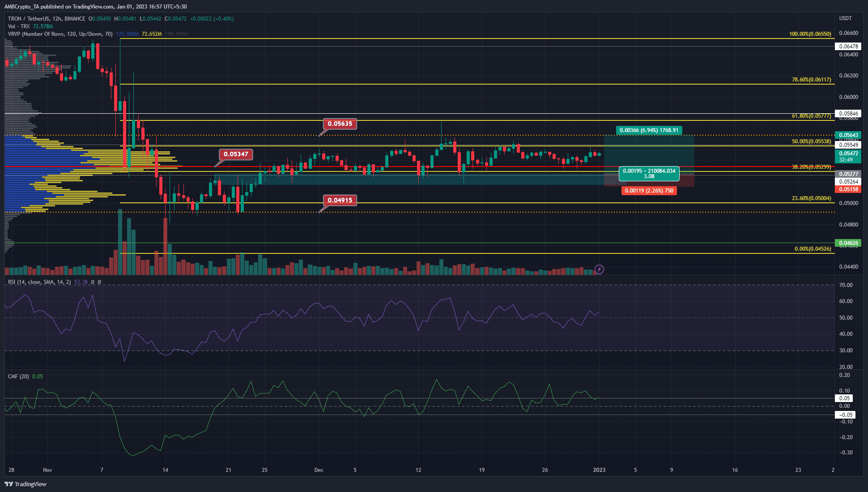Select the 0.05347 red price callout
The width and height of the screenshot is (868, 492).
pyautogui.click(x=236, y=154)
